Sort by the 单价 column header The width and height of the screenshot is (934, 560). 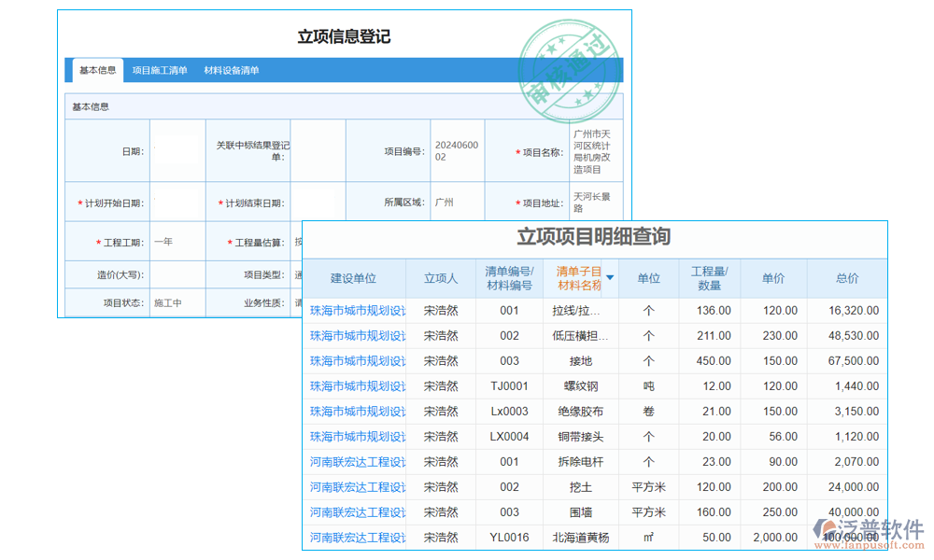[x=772, y=277]
